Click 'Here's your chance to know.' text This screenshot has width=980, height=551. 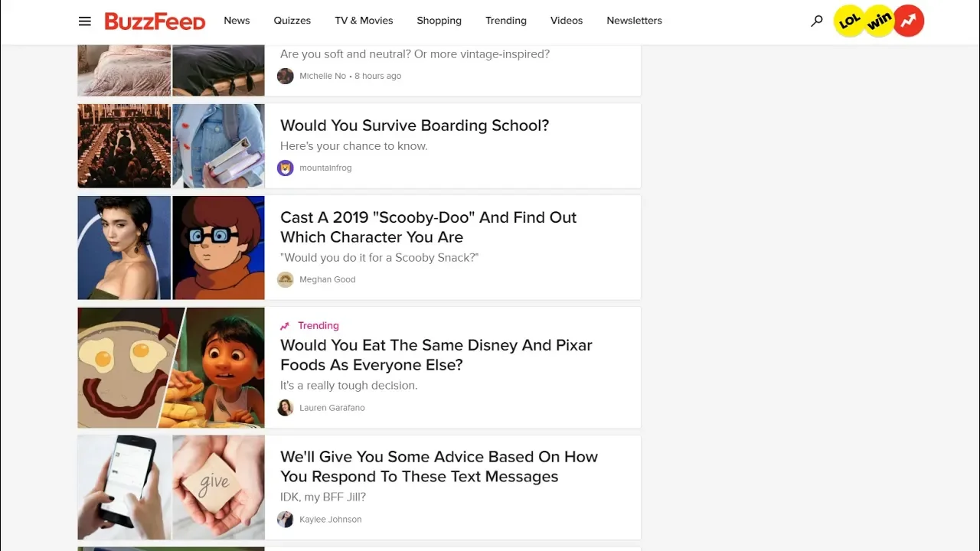354,146
